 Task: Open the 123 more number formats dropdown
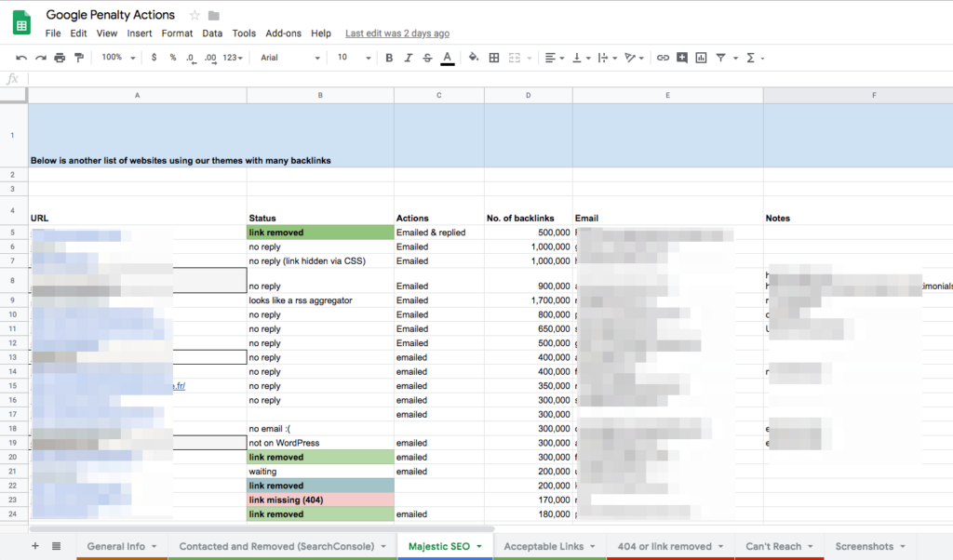click(233, 58)
